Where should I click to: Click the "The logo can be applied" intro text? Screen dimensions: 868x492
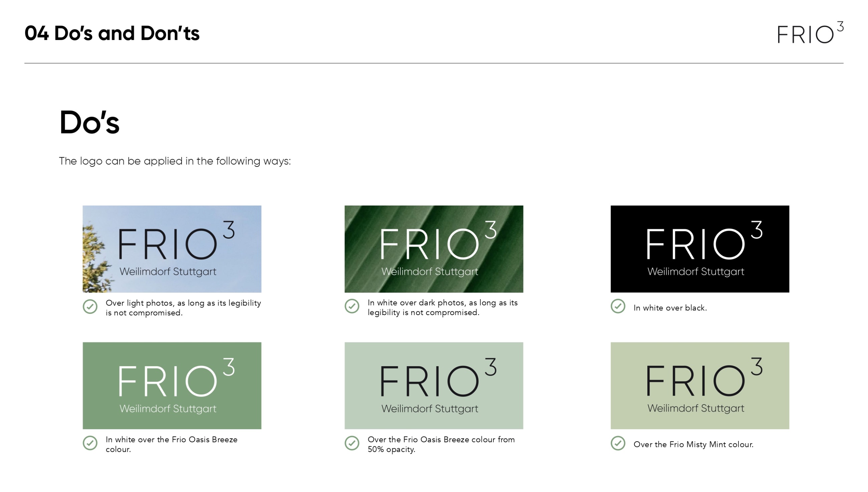click(x=175, y=161)
